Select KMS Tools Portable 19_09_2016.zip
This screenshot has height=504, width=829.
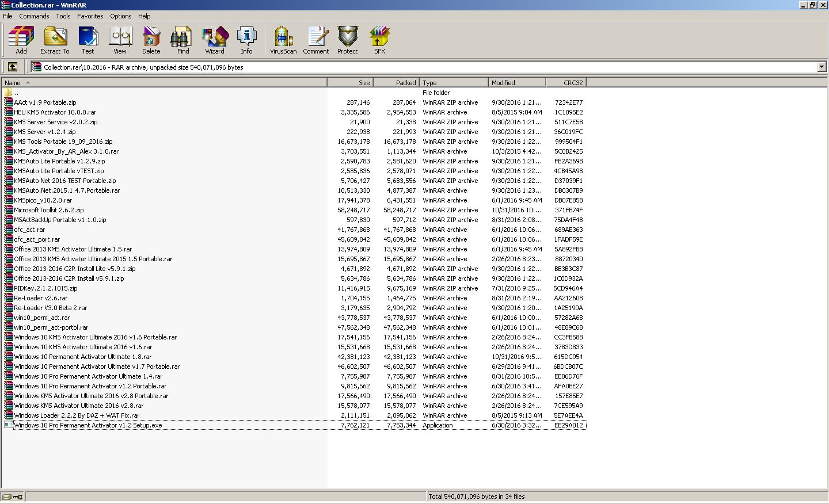pyautogui.click(x=63, y=142)
